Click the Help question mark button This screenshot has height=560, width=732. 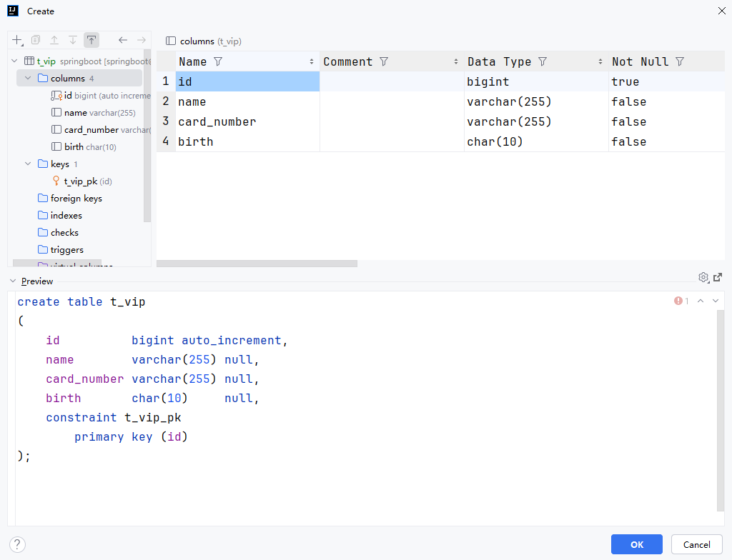[x=18, y=544]
